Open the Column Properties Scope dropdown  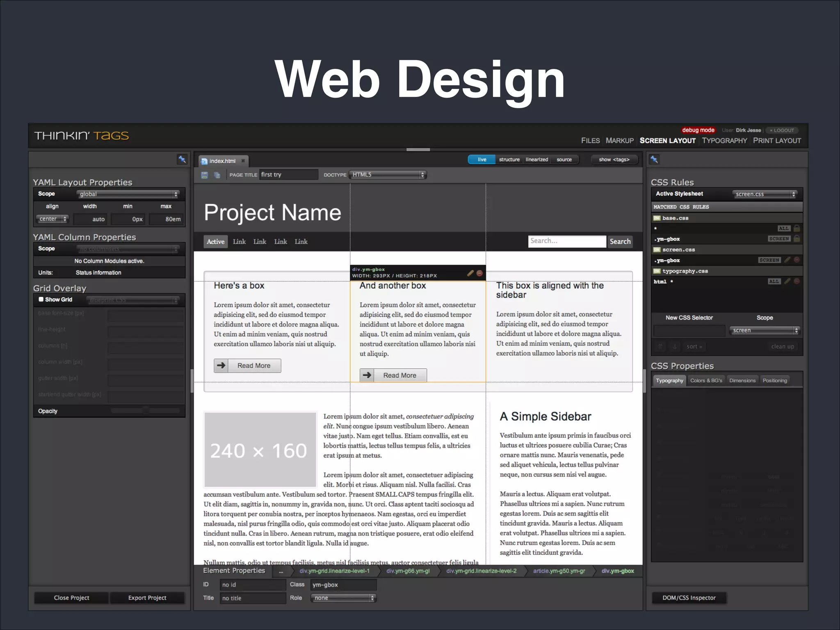[128, 249]
